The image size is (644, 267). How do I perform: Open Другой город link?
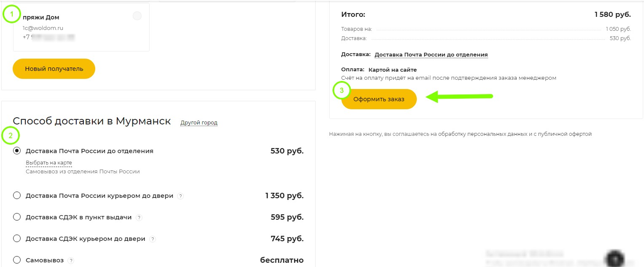199,123
